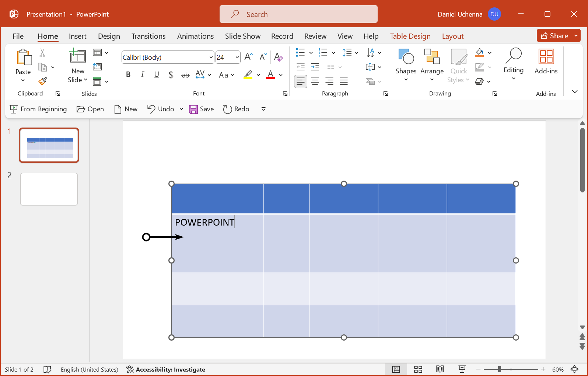The width and height of the screenshot is (588, 376).
Task: Click the Format Painter icon
Action: pyautogui.click(x=42, y=81)
